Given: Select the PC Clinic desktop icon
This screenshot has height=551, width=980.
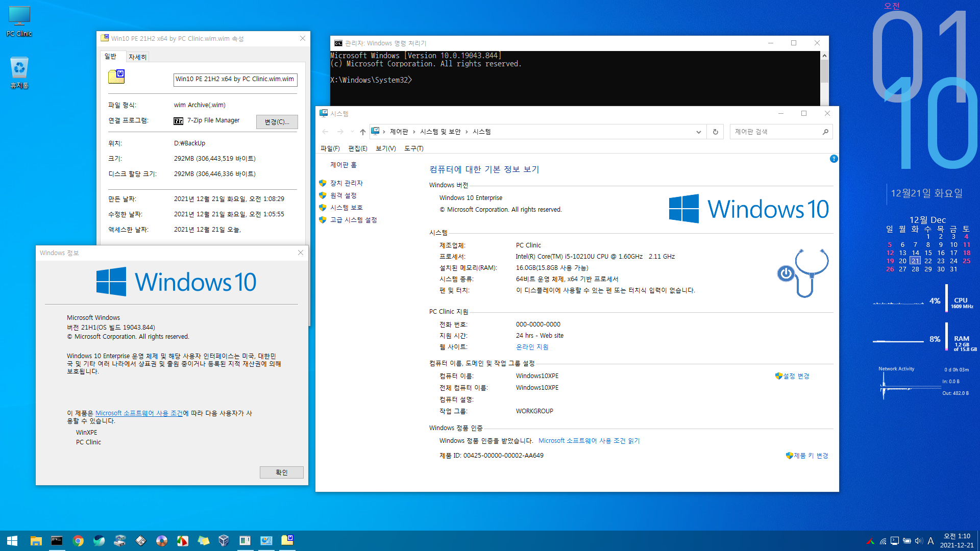Looking at the screenshot, I should 19,21.
